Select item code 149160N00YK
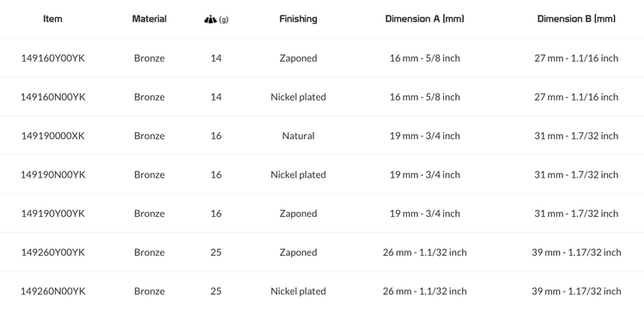644x314 pixels. [53, 97]
